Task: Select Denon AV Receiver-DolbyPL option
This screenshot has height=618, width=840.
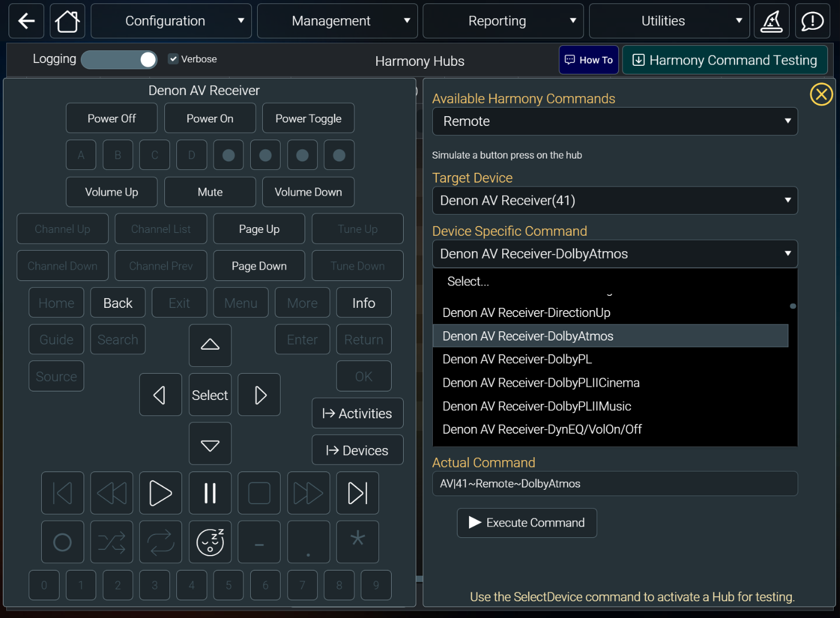Action: pyautogui.click(x=610, y=359)
